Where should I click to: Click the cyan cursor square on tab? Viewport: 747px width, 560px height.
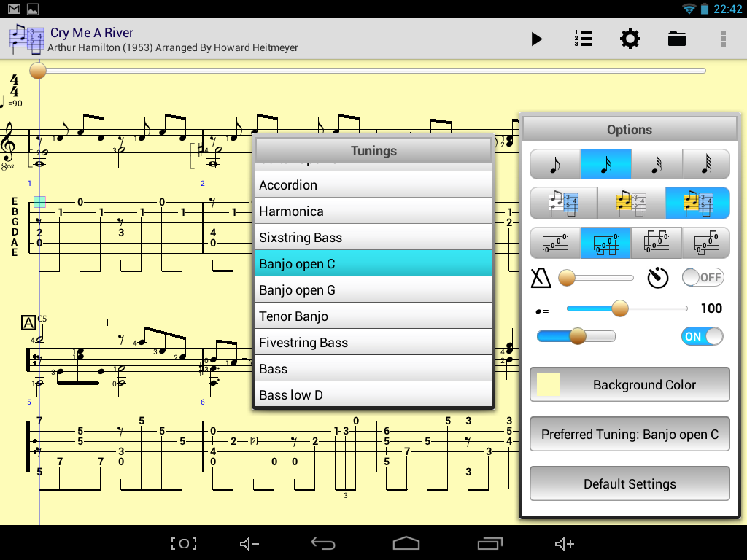39,202
